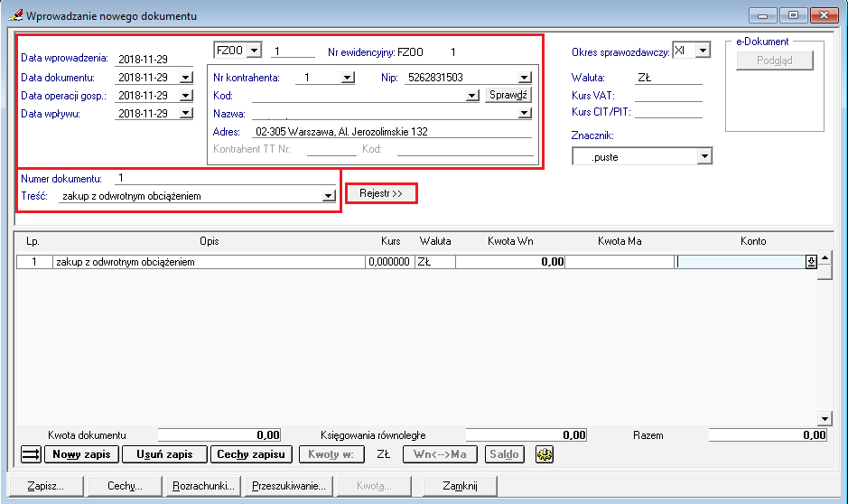This screenshot has width=848, height=504.
Task: Open the Kod dropdown arrow
Action: pyautogui.click(x=472, y=96)
